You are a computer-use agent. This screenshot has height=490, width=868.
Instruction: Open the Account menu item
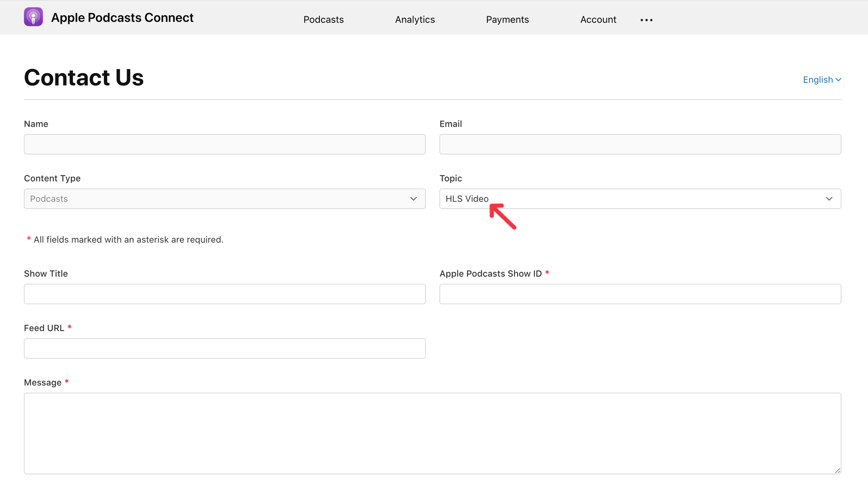tap(598, 20)
